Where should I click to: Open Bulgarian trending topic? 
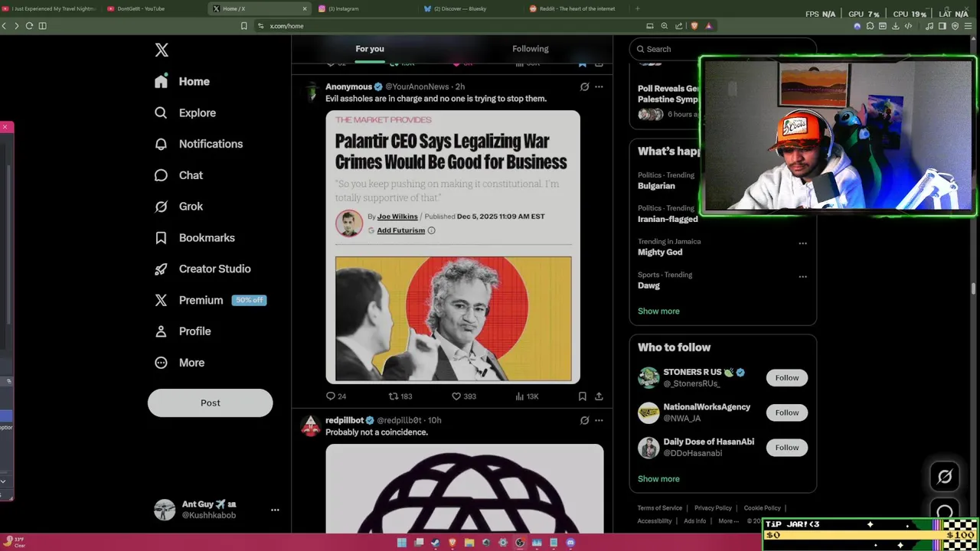pyautogui.click(x=656, y=186)
